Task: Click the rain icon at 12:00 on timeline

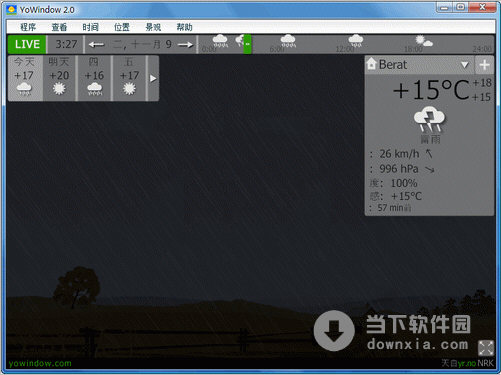Action: click(x=356, y=41)
